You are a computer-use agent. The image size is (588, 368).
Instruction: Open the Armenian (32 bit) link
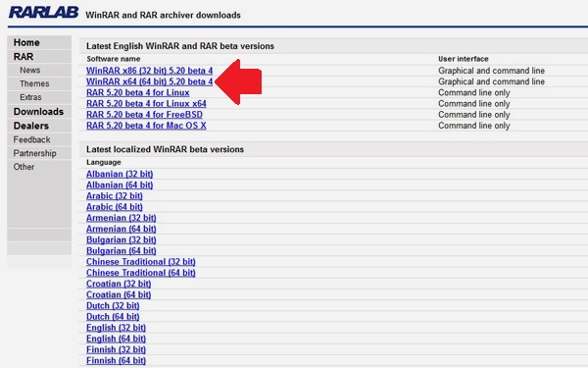122,218
